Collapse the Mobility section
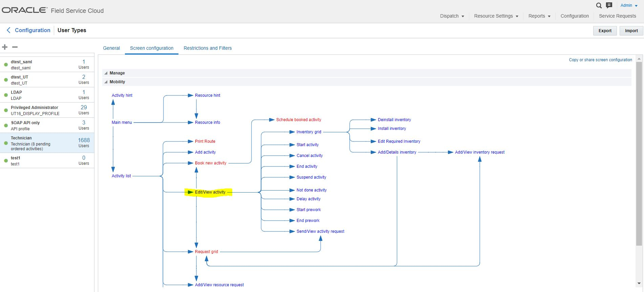 [x=106, y=82]
